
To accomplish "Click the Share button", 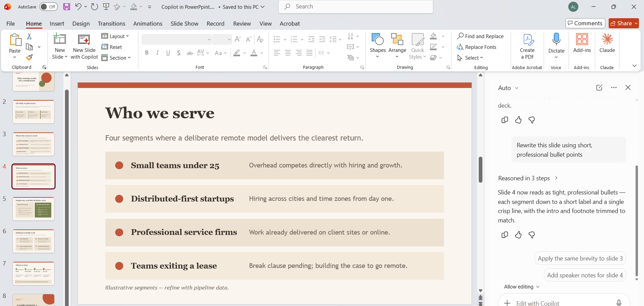I will click(624, 23).
